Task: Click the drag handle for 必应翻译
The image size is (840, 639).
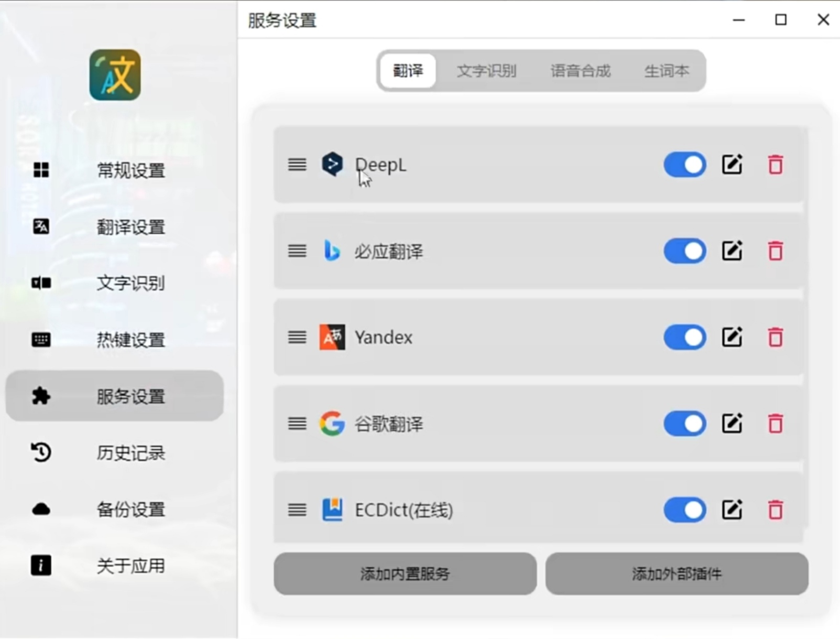Action: [297, 251]
